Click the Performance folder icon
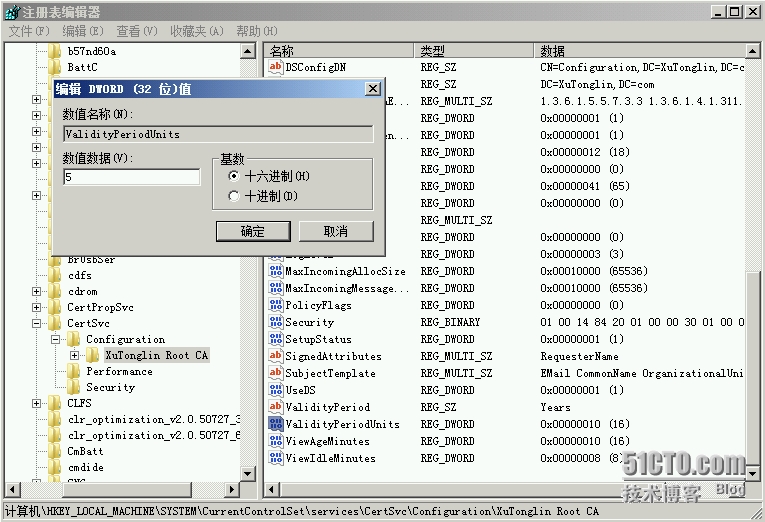 (x=74, y=371)
